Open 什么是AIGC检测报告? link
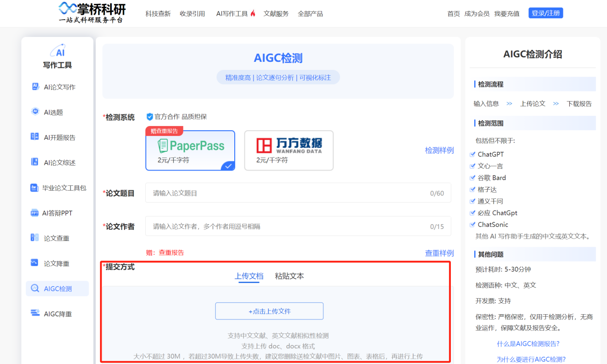This screenshot has width=607, height=364. 528,343
